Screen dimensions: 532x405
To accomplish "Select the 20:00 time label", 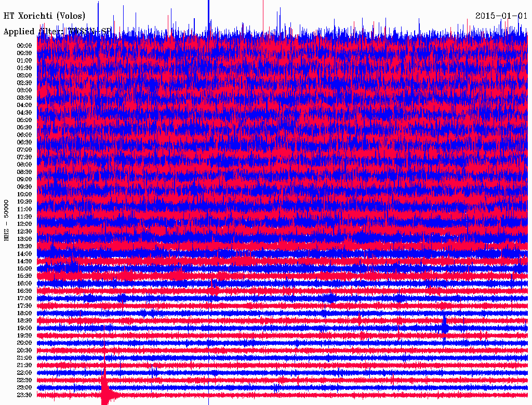I will pos(24,343).
